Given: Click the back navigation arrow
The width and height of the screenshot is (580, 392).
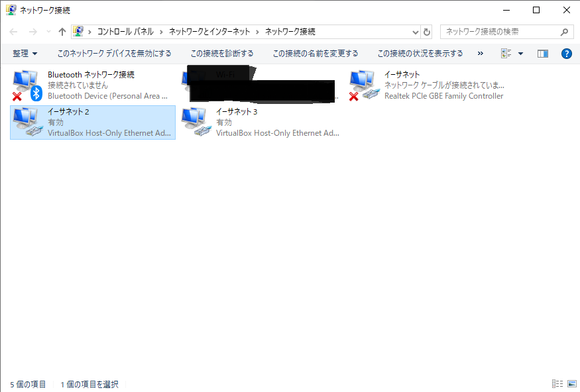Looking at the screenshot, I should (13, 31).
